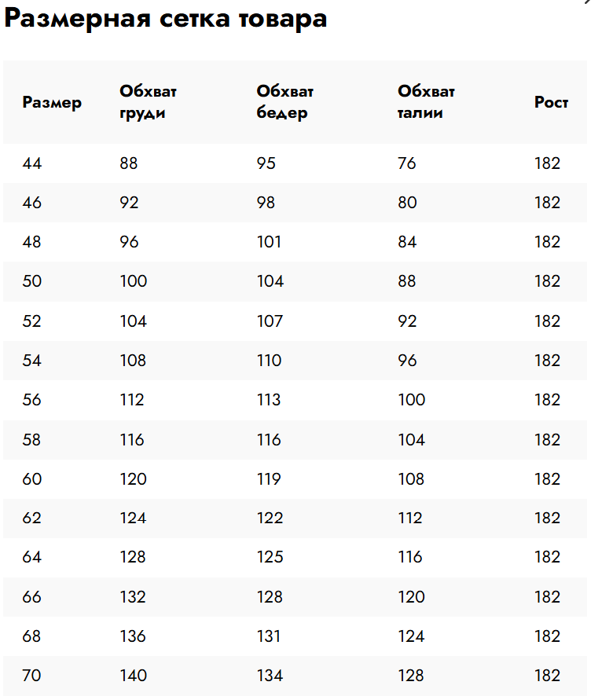The image size is (591, 700).
Task: Click the Обхват груди column header
Action: pyautogui.click(x=148, y=102)
